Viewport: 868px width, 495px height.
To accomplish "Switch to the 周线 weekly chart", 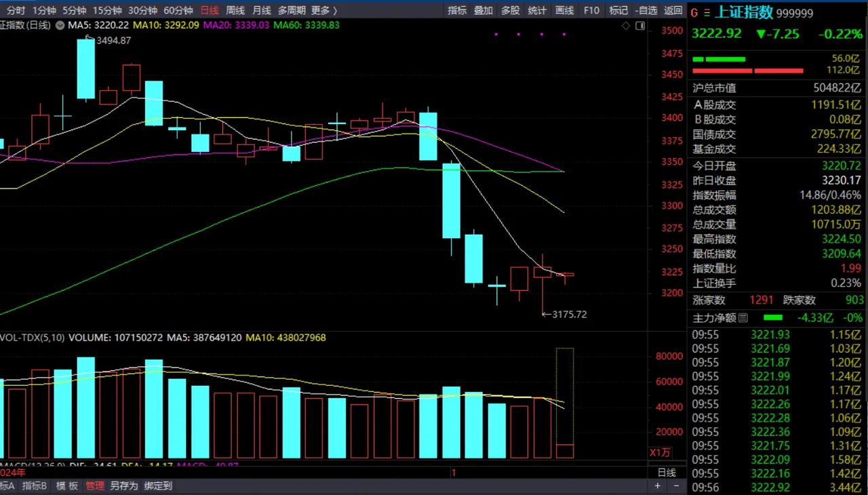I will coord(235,10).
